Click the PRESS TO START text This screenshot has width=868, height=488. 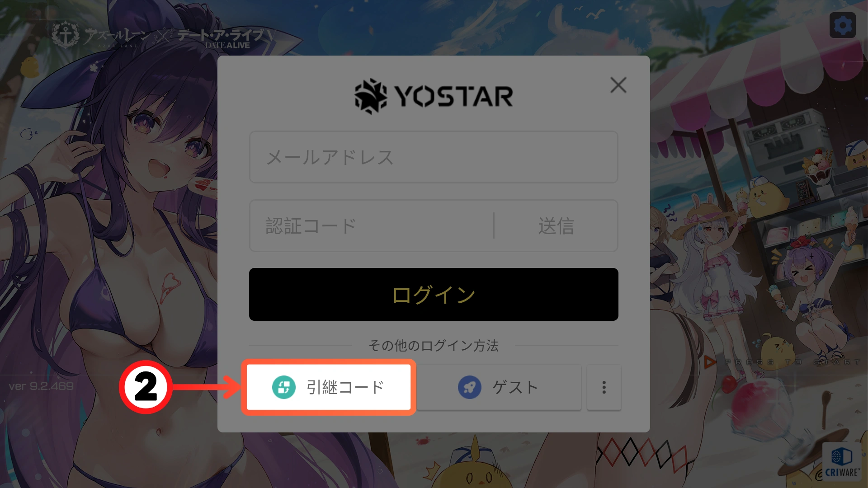click(793, 362)
